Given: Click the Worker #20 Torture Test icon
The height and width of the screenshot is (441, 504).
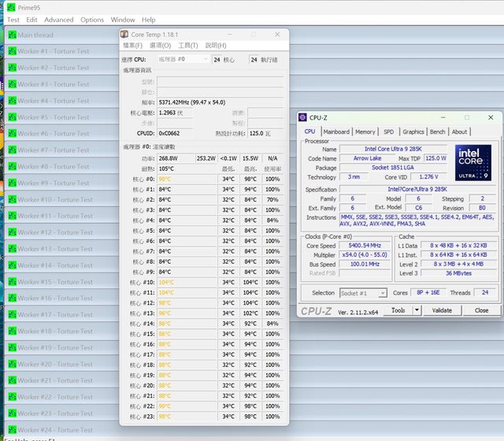Looking at the screenshot, I should point(12,364).
